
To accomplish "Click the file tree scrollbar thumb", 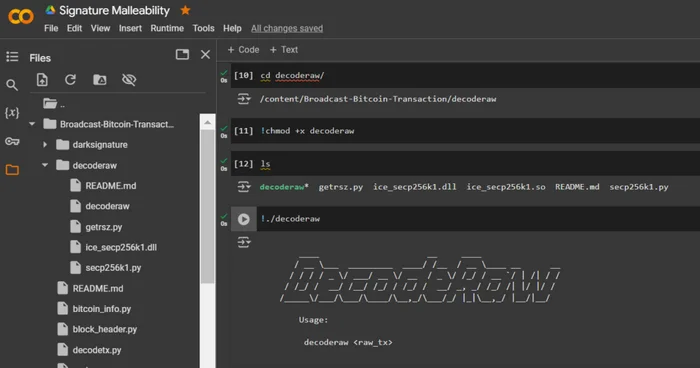I will pyautogui.click(x=208, y=207).
